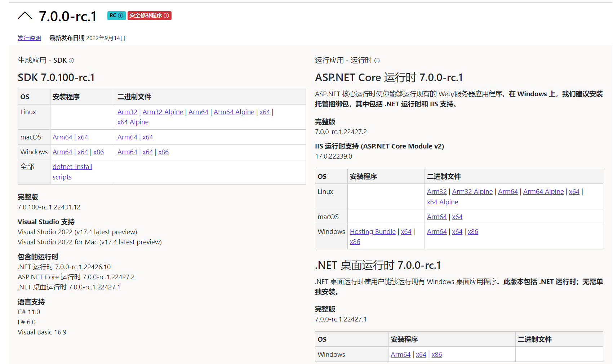Download SDK Linux x64 Alpine binary
This screenshot has height=364, width=613.
[x=133, y=122]
